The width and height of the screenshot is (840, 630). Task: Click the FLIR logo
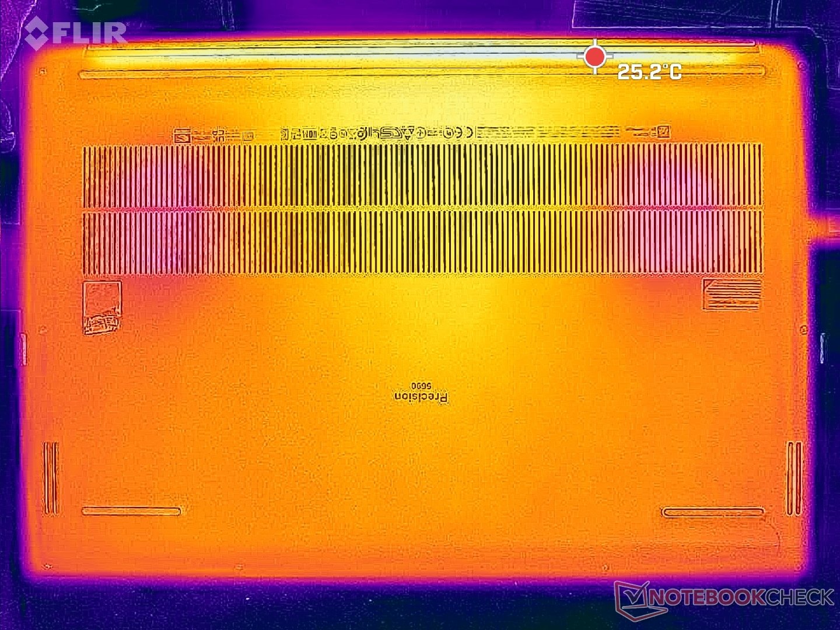point(76,32)
